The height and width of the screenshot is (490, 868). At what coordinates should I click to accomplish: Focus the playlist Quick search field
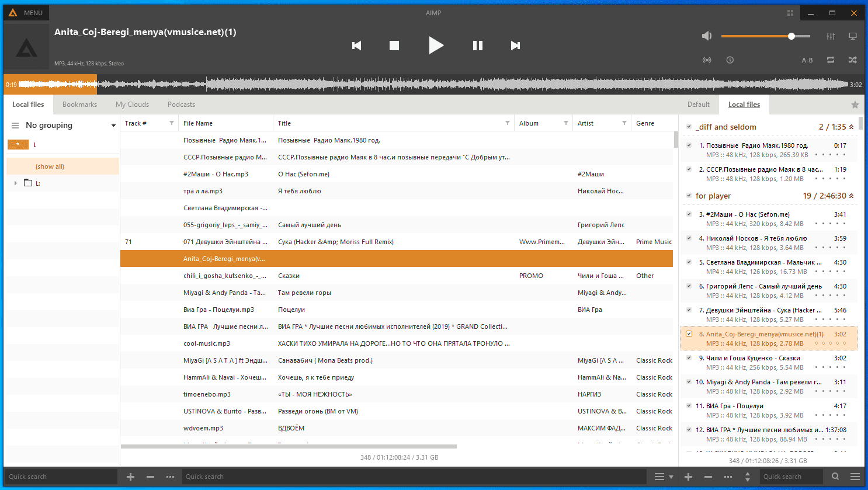tap(791, 477)
